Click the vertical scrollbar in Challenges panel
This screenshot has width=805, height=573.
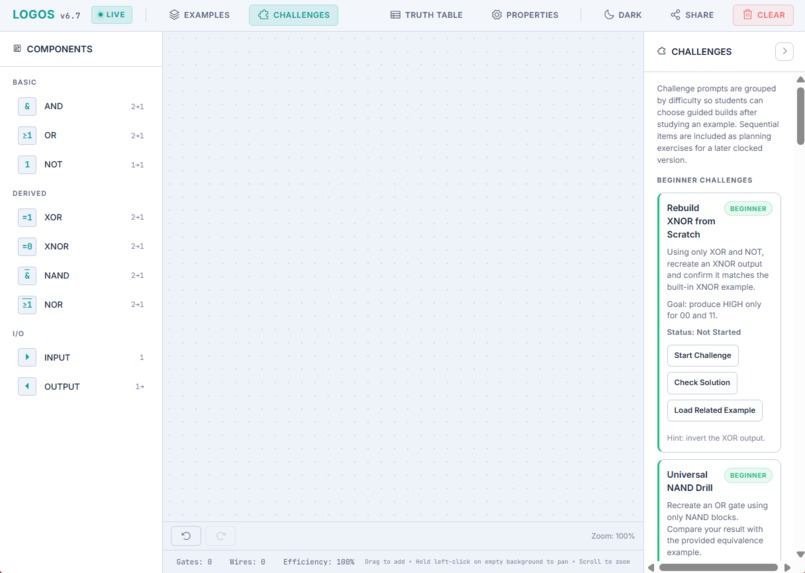(x=800, y=116)
